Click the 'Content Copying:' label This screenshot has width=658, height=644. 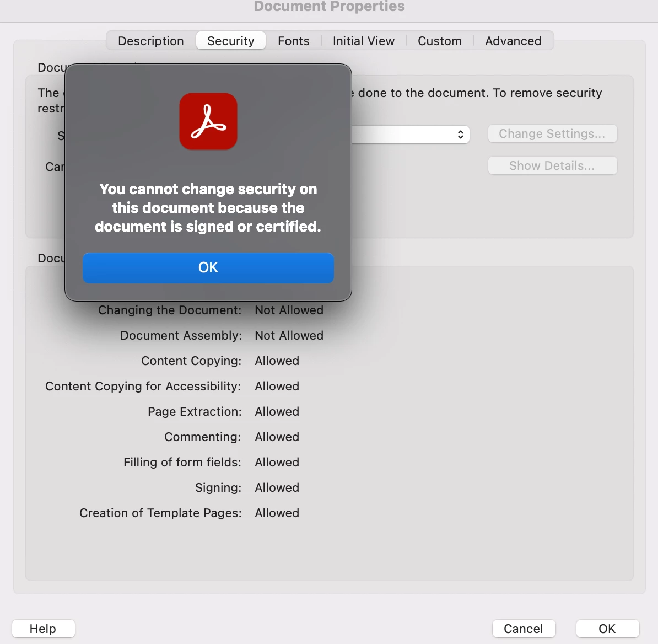191,361
